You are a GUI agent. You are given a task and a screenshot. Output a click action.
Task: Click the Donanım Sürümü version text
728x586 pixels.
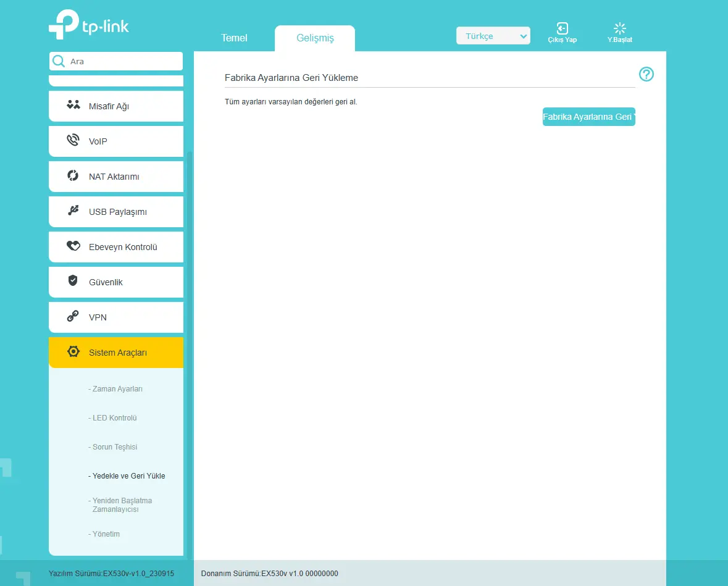[x=269, y=574]
